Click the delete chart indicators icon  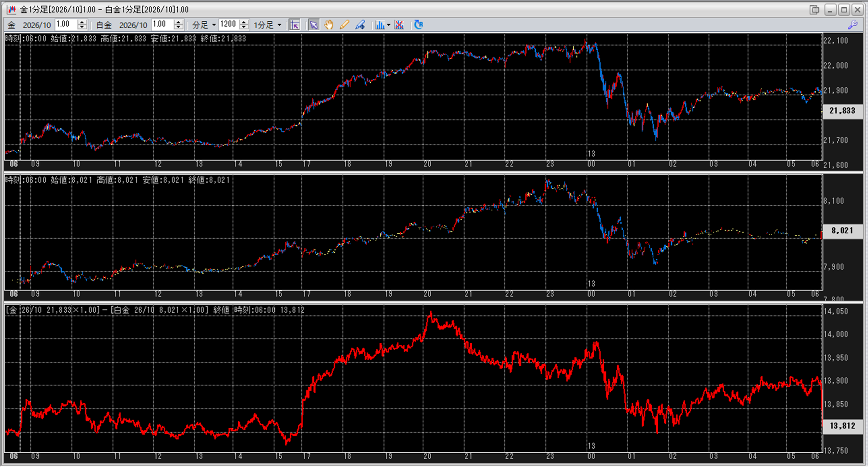(x=399, y=25)
